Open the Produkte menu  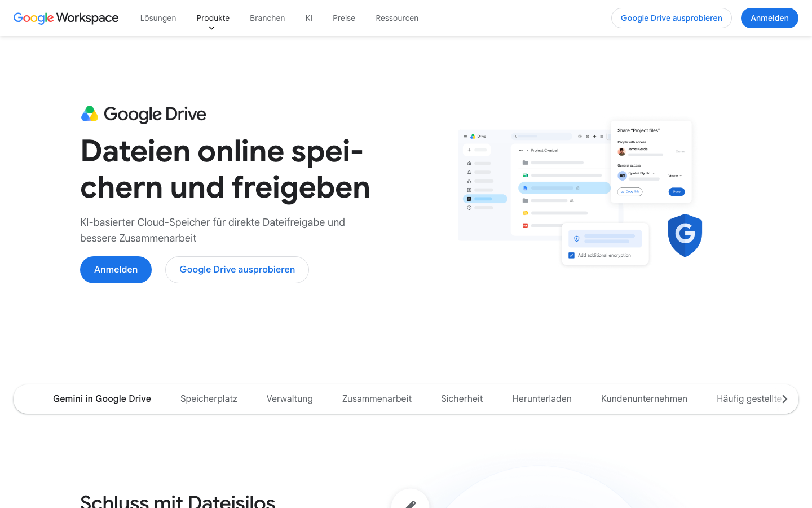tap(213, 18)
